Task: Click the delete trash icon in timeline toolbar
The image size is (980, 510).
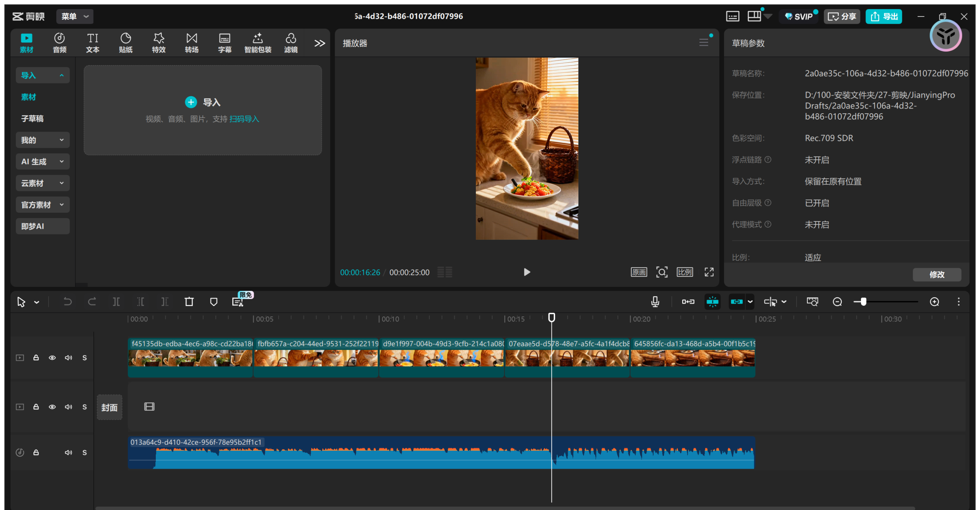Action: coord(189,302)
